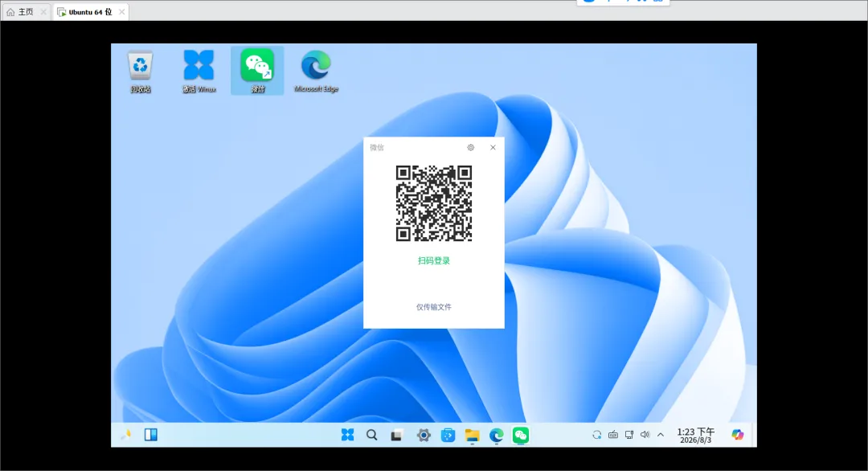Screen dimensions: 868x471
Task: Click the weather icon at taskbar left
Action: pyautogui.click(x=126, y=435)
